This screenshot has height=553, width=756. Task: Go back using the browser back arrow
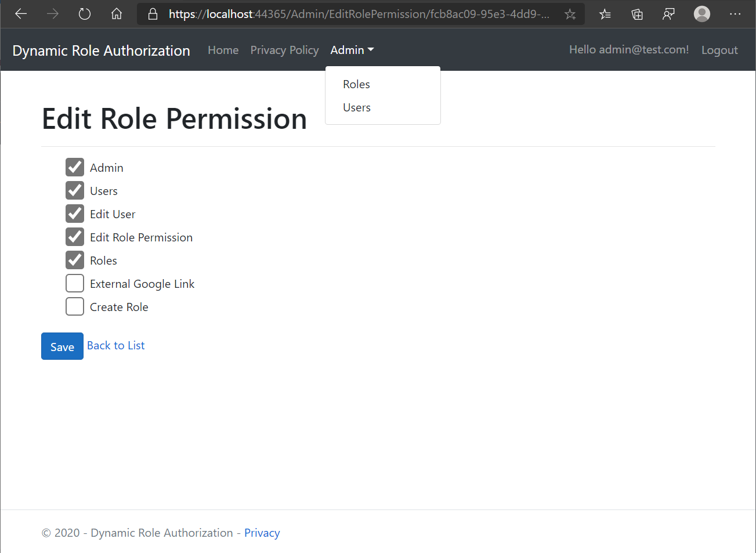[21, 14]
